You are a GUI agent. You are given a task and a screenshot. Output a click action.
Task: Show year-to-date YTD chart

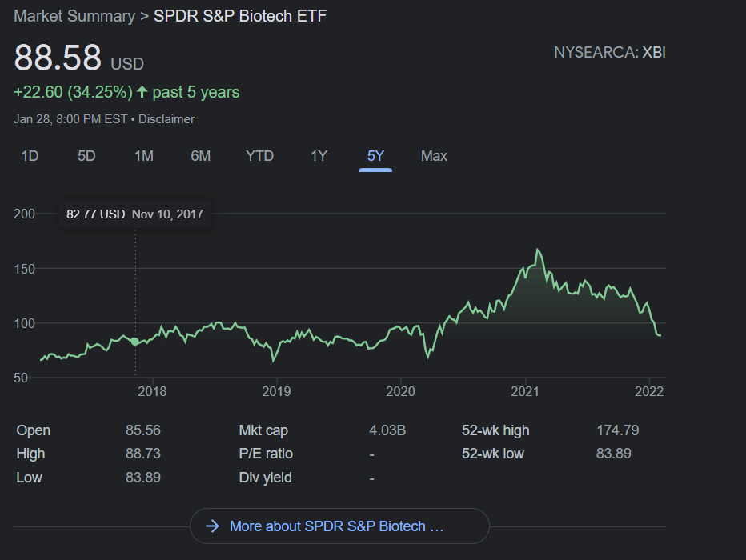point(259,156)
